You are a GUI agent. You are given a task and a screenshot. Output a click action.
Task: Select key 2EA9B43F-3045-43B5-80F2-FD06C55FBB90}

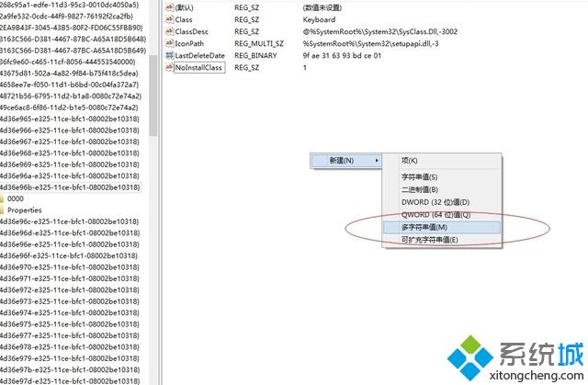pos(72,28)
